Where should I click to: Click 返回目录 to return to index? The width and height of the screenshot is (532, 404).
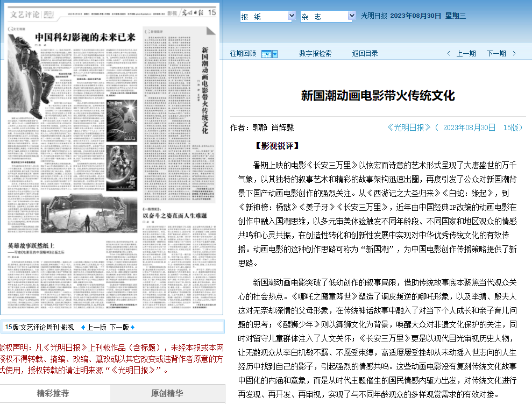pyautogui.click(x=365, y=53)
